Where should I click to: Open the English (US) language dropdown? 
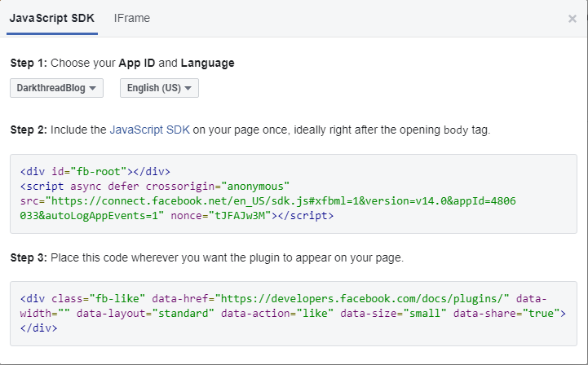tap(159, 88)
